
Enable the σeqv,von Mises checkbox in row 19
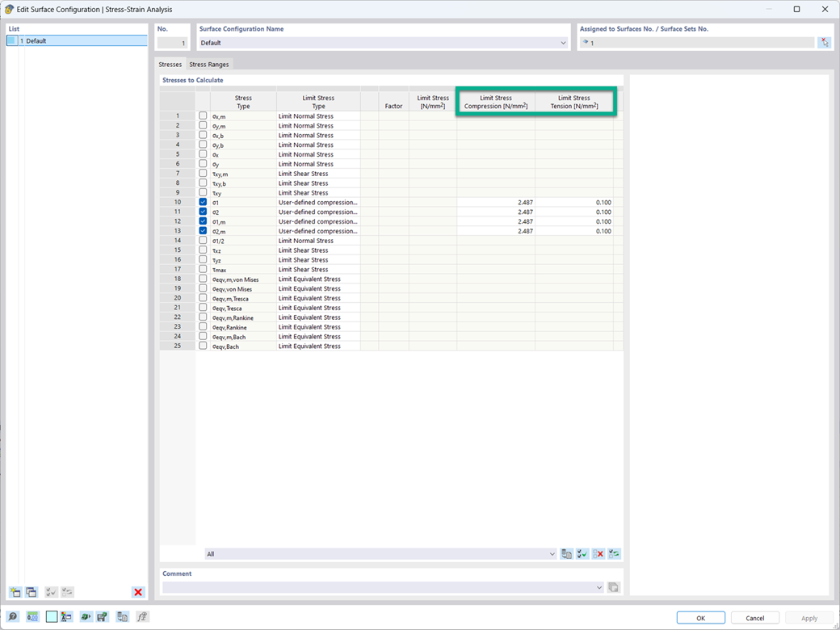point(203,288)
